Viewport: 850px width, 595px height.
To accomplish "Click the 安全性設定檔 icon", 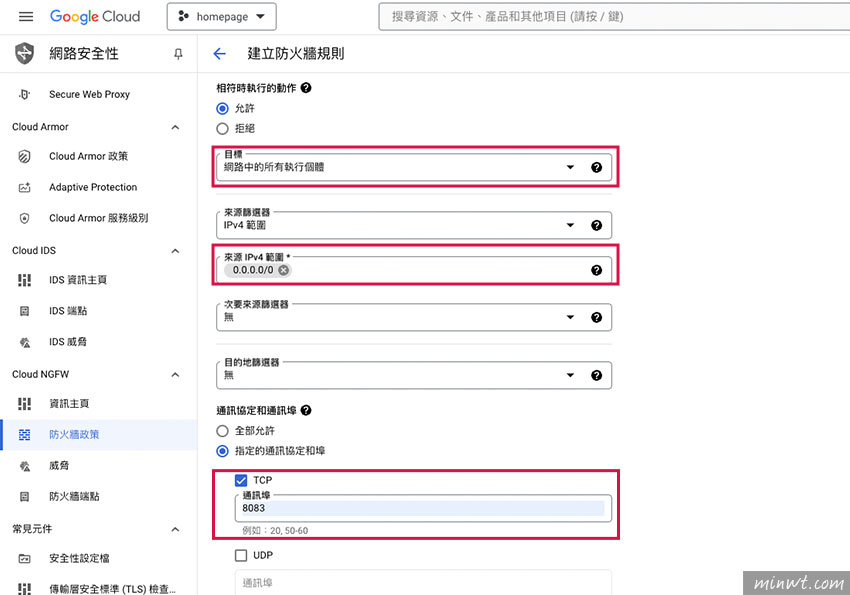I will pos(24,558).
